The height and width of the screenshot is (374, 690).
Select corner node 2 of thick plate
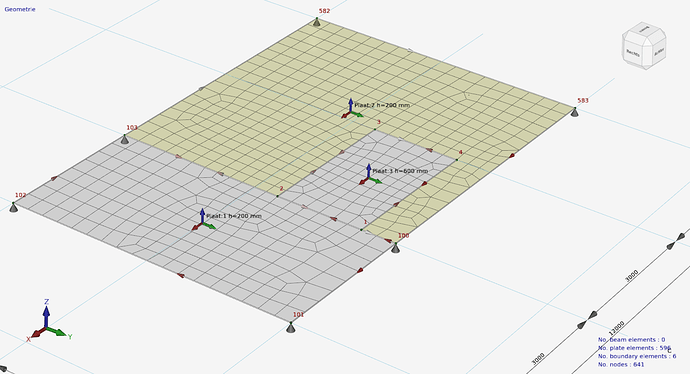click(277, 196)
